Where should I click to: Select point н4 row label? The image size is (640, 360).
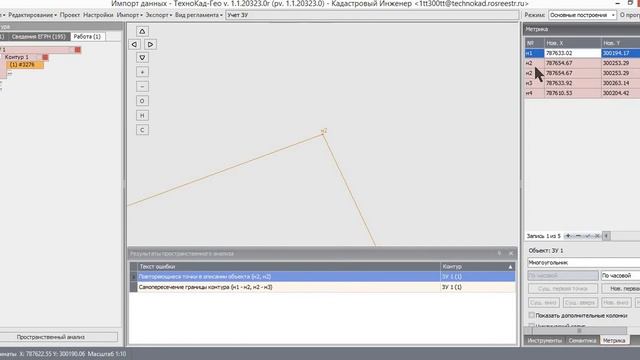click(x=534, y=93)
